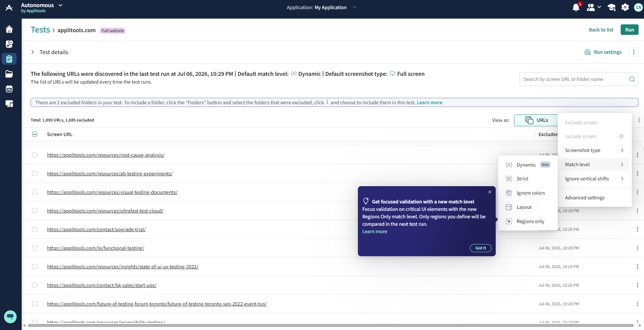
Task: Switch view to URLs
Action: (536, 120)
